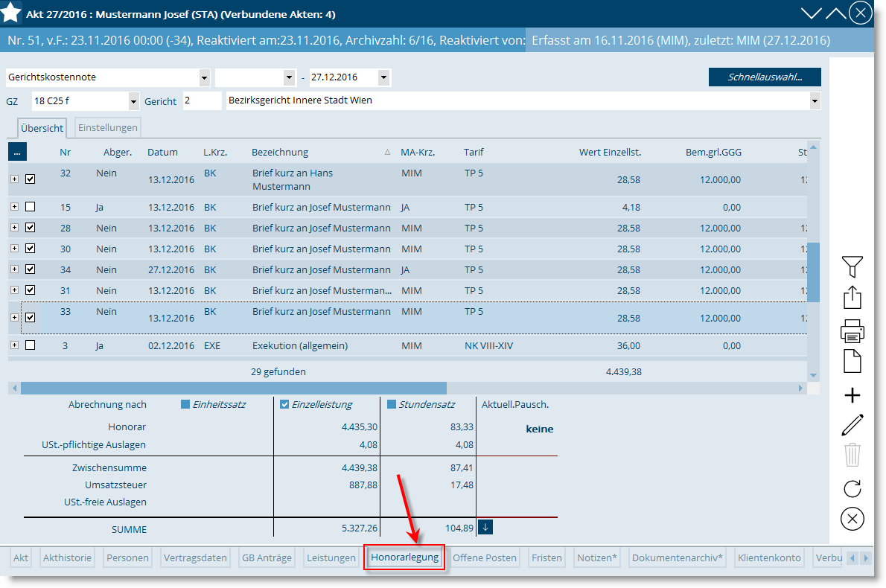The height and width of the screenshot is (588, 886).
Task: Uncheck checkbox for row Nr 28
Action: [31, 228]
